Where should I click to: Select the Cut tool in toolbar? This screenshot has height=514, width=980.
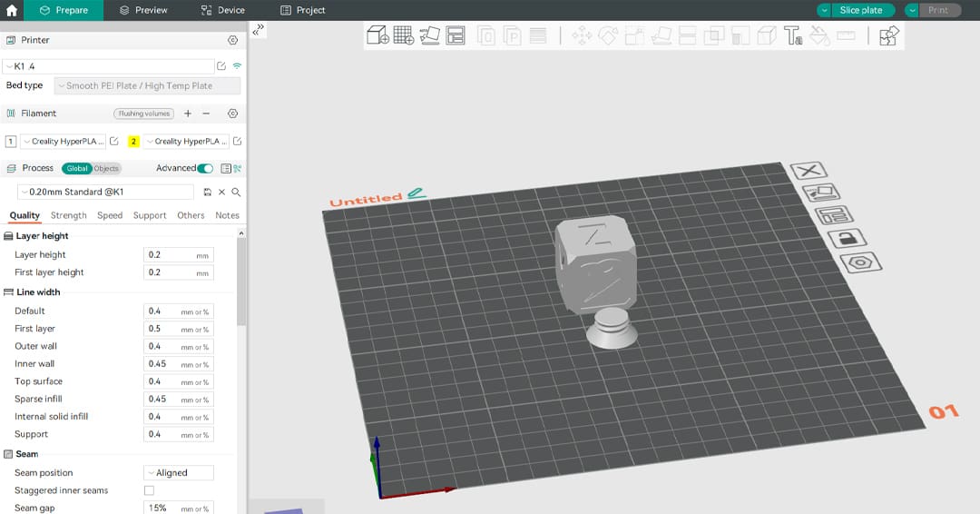688,35
